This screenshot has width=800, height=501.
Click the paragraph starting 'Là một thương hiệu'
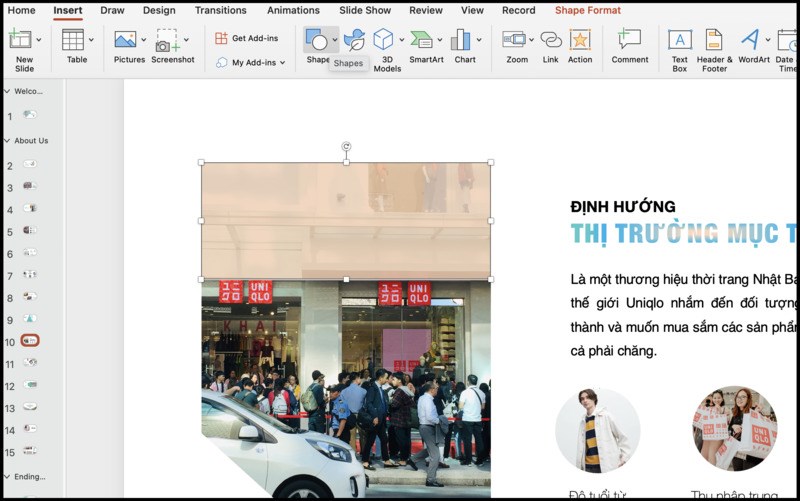[x=684, y=315]
